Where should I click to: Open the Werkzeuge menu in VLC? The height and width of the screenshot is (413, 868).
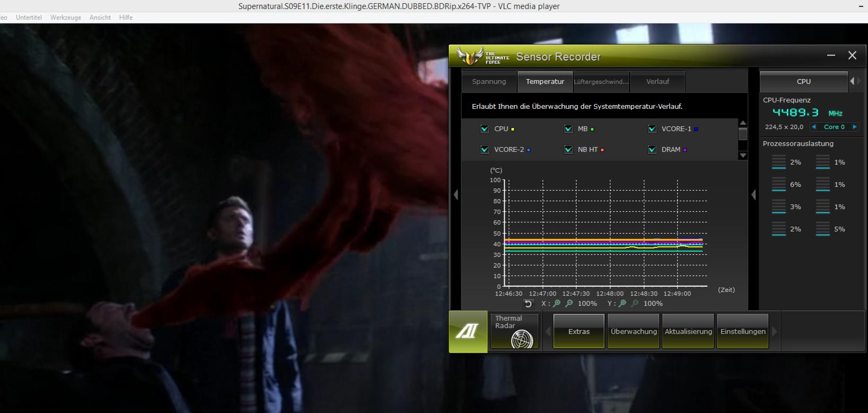pos(66,18)
